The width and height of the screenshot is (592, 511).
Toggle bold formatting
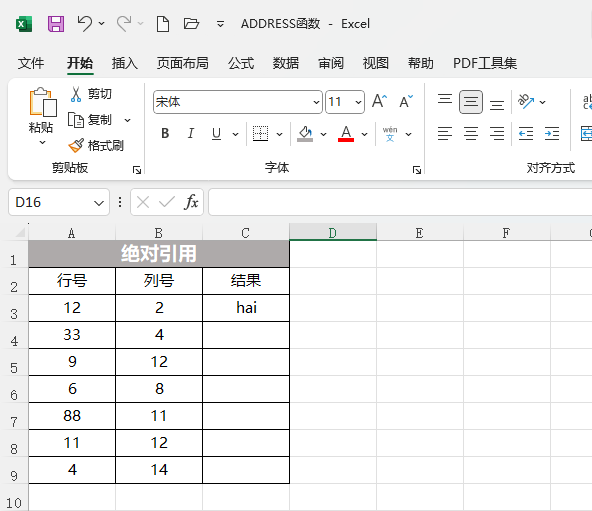[165, 133]
